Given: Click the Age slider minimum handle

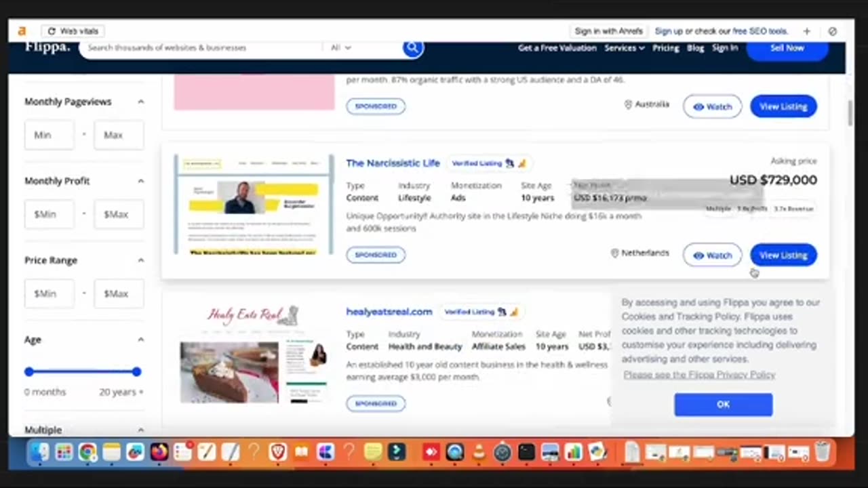Looking at the screenshot, I should 28,371.
